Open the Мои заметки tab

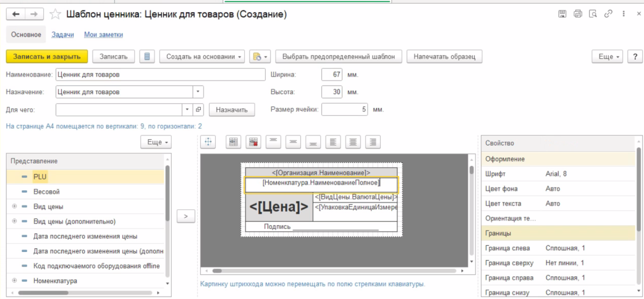103,35
